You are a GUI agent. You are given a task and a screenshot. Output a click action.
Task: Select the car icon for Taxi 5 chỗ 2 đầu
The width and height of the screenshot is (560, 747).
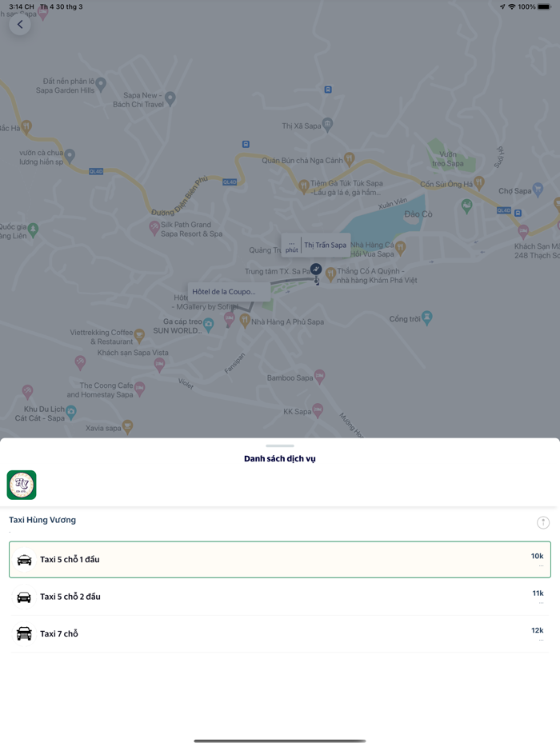pos(23,596)
